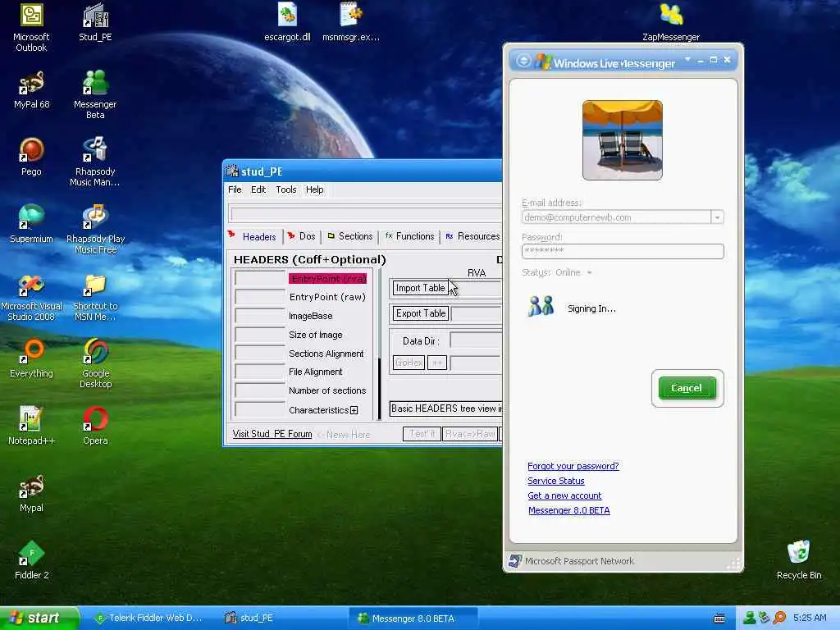Select the Microsoft Visual Studio 2008 icon

31,297
